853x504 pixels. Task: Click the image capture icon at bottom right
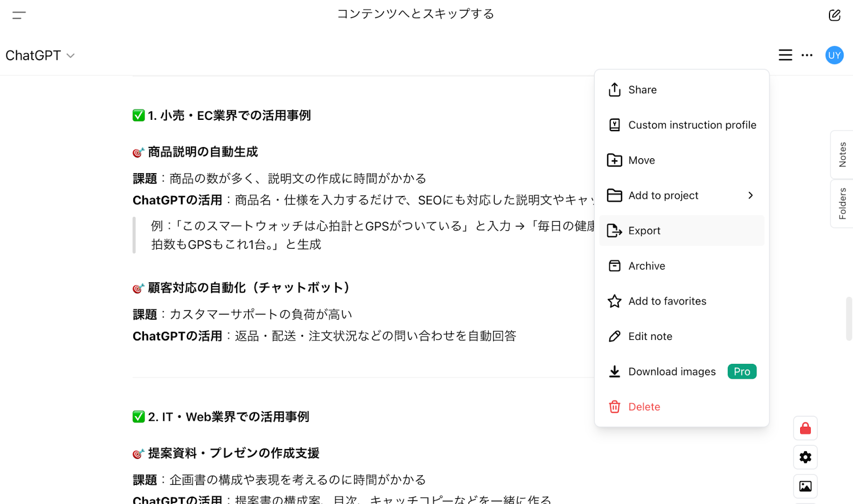tap(805, 486)
